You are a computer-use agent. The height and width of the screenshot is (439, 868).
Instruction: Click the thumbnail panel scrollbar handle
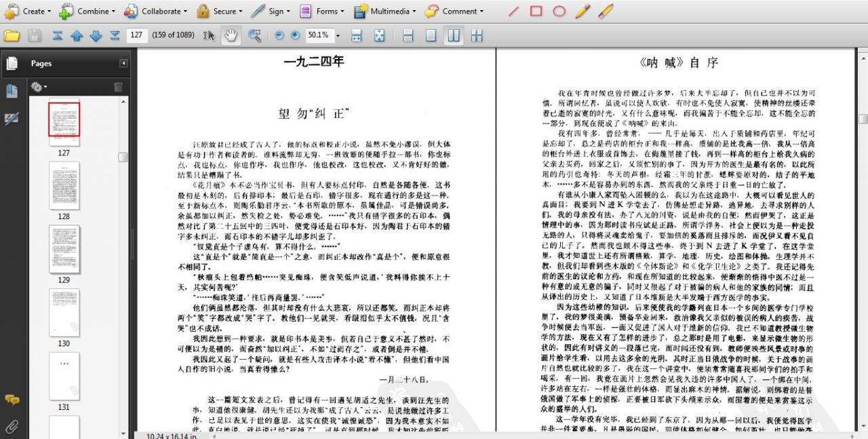[123, 157]
